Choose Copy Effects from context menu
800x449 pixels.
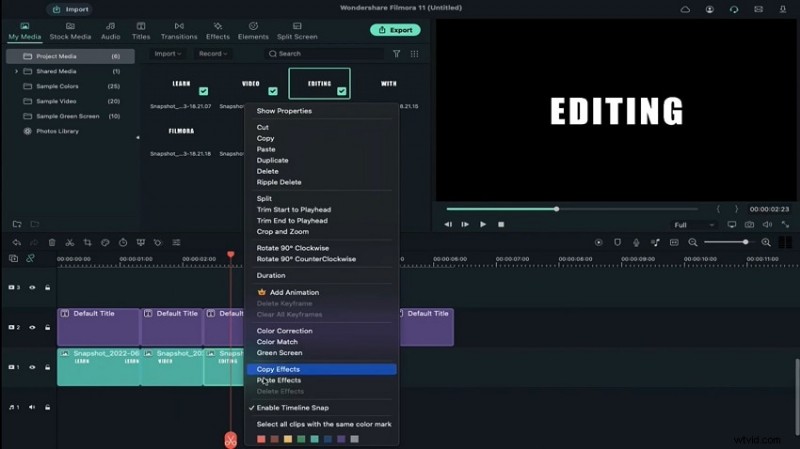tap(321, 369)
